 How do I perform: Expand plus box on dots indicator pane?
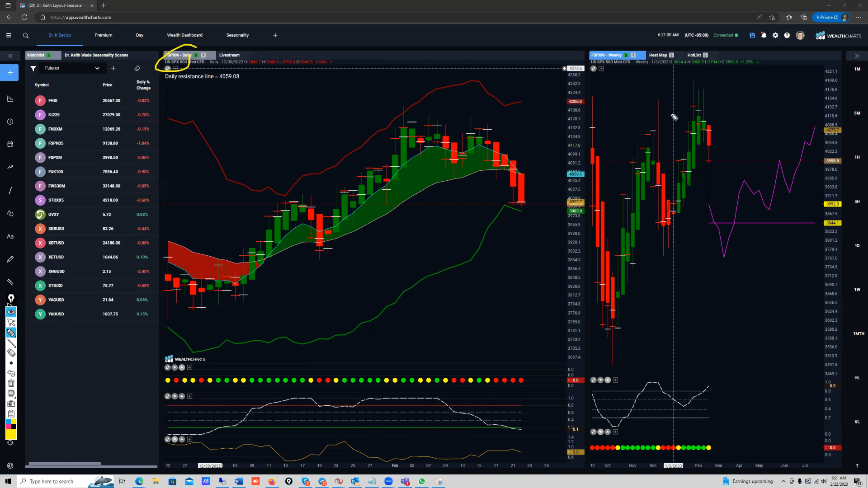click(189, 368)
